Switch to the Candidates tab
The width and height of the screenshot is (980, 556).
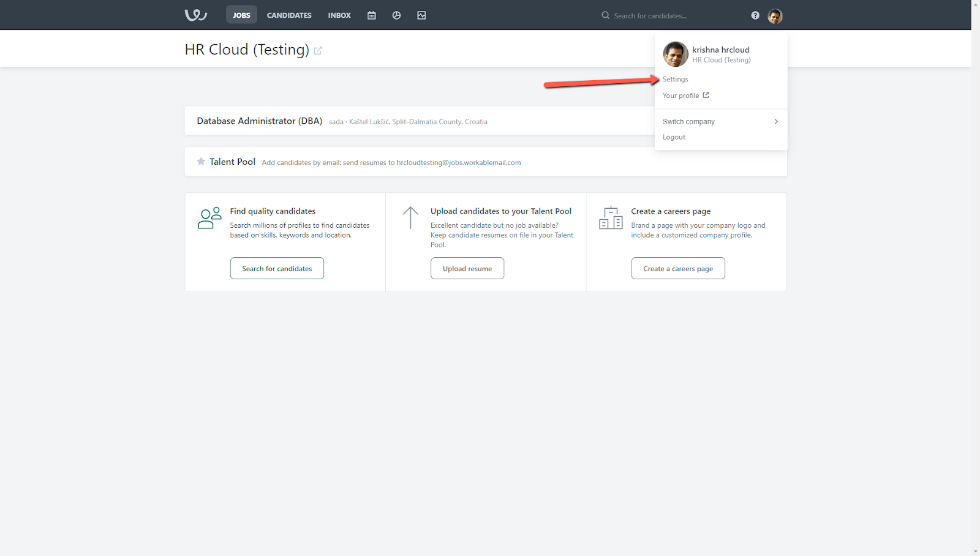289,15
